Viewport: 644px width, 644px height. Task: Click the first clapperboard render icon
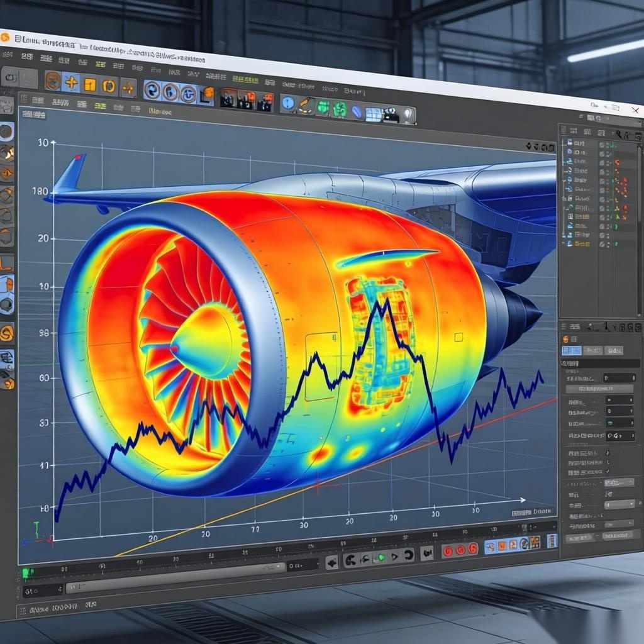pyautogui.click(x=228, y=97)
